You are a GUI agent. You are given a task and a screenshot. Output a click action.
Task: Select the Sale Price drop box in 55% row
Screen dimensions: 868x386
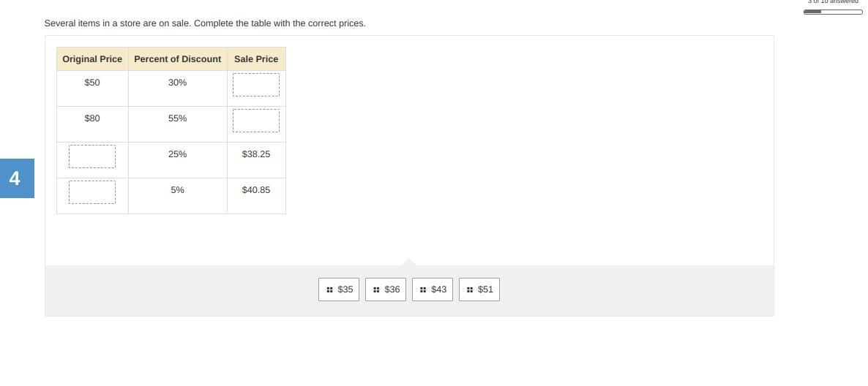pos(256,121)
